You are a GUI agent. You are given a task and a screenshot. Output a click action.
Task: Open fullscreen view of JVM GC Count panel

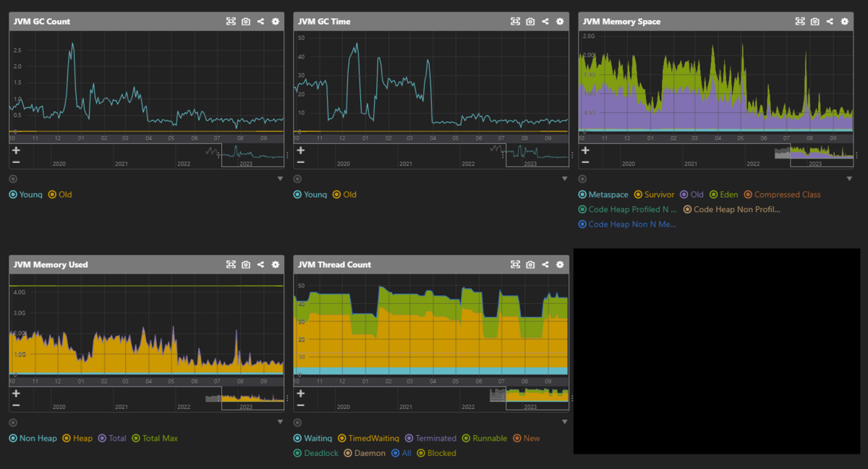pyautogui.click(x=231, y=22)
